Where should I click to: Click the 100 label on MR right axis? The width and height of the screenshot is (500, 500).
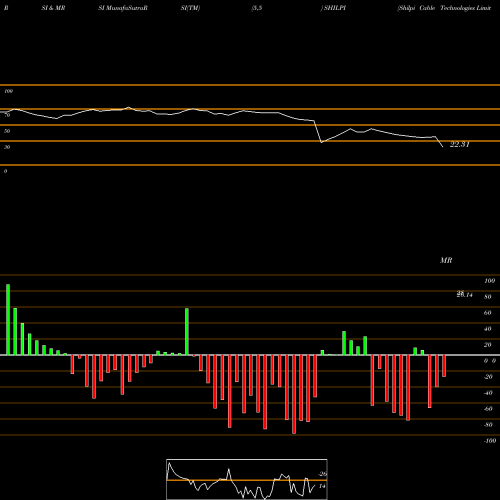pyautogui.click(x=489, y=281)
